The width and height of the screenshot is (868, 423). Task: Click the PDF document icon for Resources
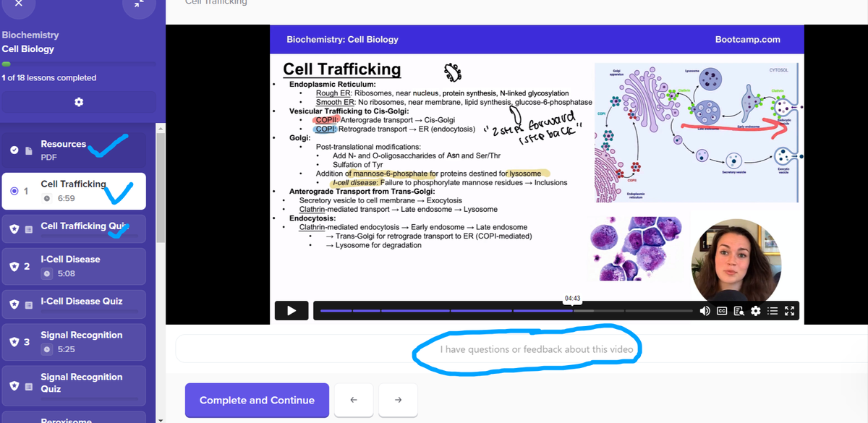pyautogui.click(x=29, y=150)
